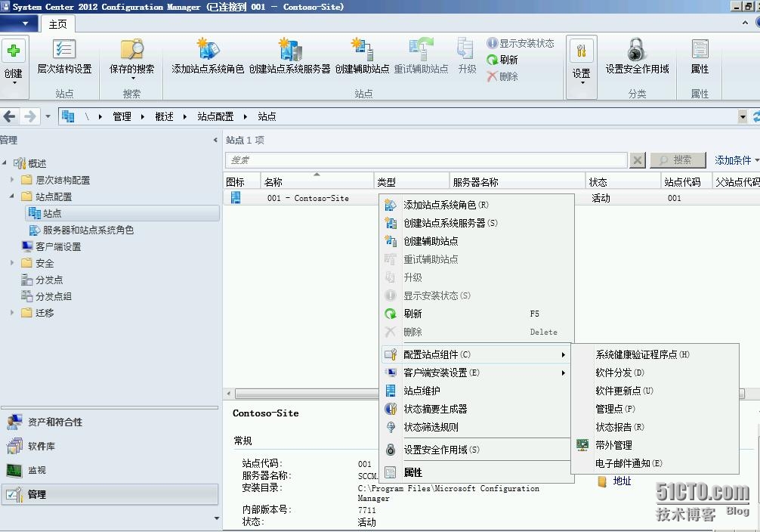Click the green plus 创建 icon

14,51
